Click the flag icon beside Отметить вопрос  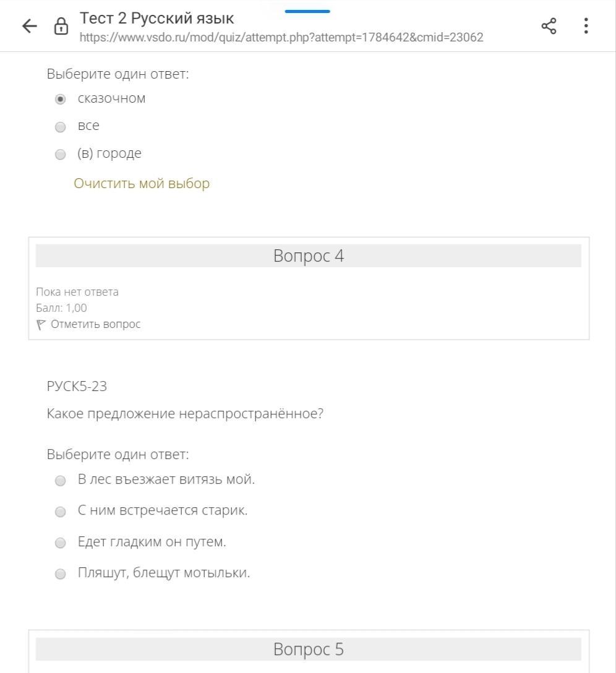pyautogui.click(x=41, y=324)
